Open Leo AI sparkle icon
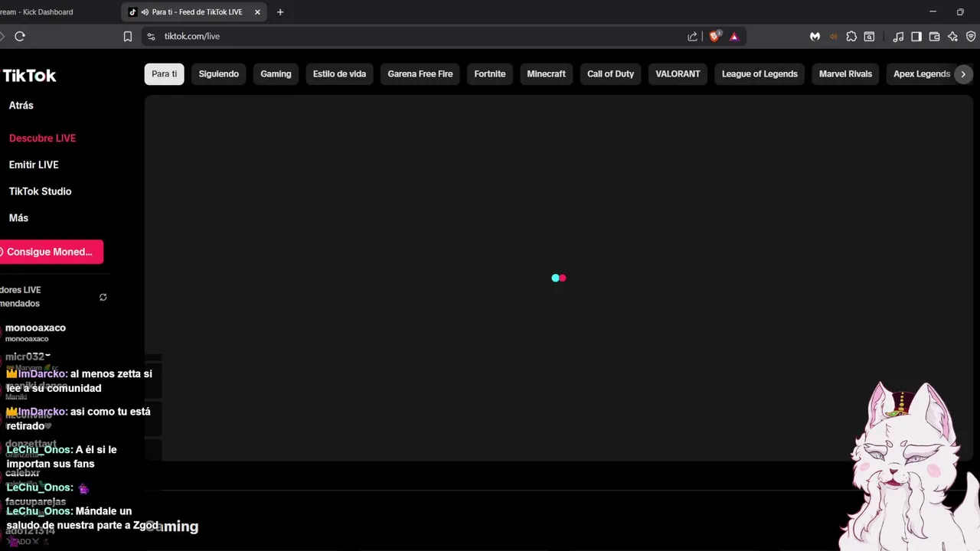Viewport: 980px width, 551px height. point(952,36)
